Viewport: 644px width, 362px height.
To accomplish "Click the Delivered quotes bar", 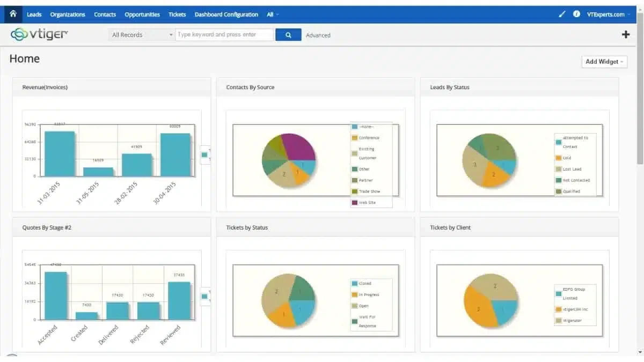I will click(117, 311).
